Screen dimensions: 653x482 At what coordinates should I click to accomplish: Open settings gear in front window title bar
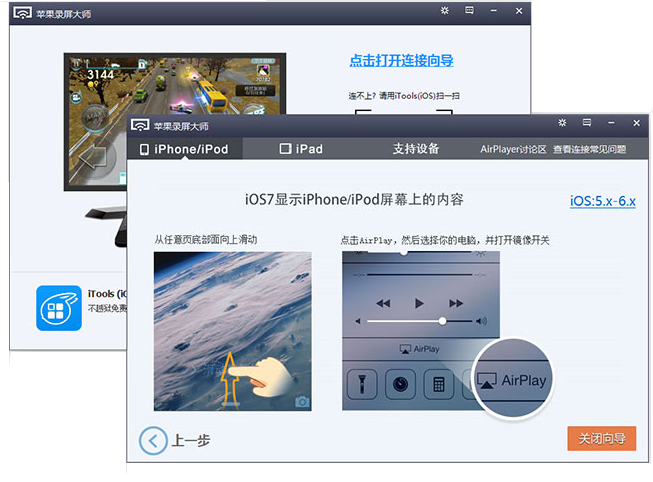pyautogui.click(x=562, y=122)
